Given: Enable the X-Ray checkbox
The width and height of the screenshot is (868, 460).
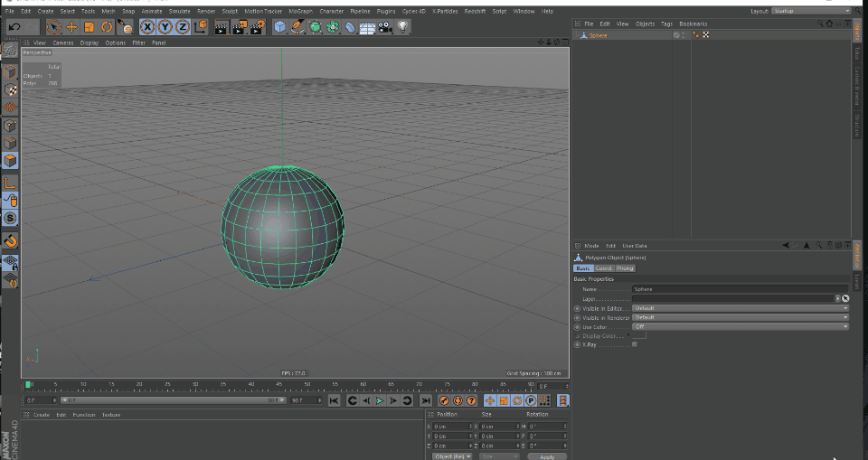Looking at the screenshot, I should tap(634, 344).
